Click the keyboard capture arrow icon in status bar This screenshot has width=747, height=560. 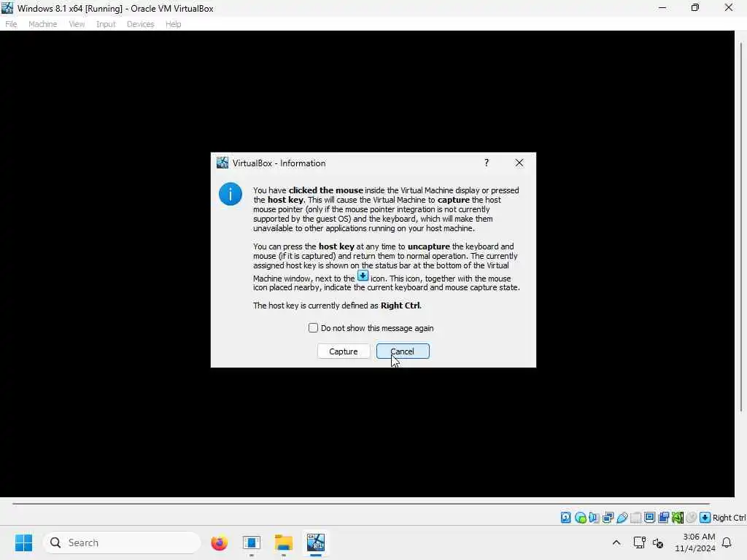coord(705,518)
